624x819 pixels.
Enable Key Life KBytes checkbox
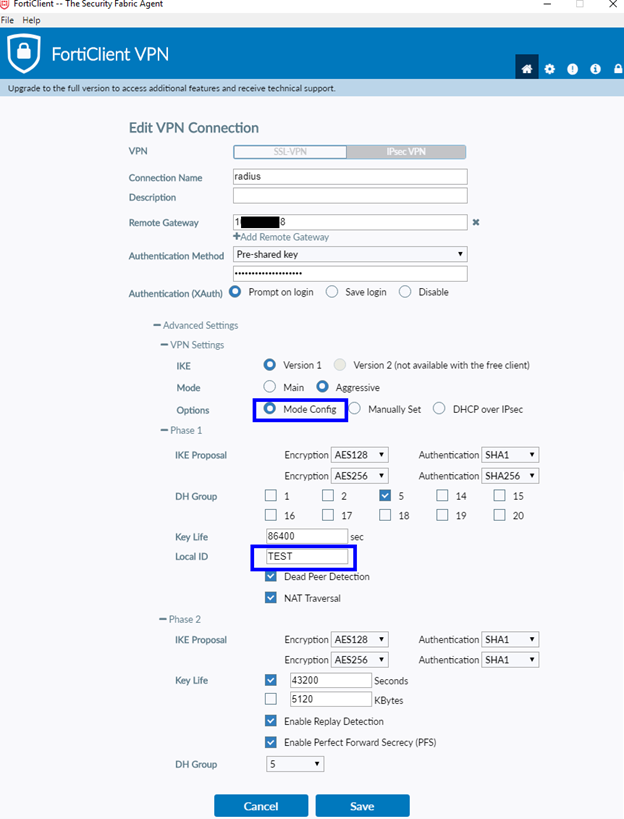(270, 699)
